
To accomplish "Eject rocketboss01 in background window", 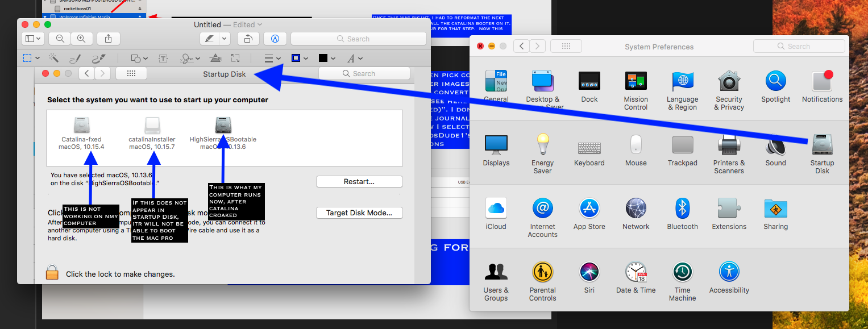I will (x=140, y=9).
